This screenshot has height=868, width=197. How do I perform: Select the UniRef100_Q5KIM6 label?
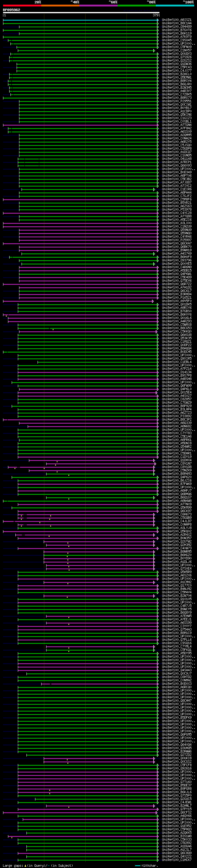[x=177, y=115]
